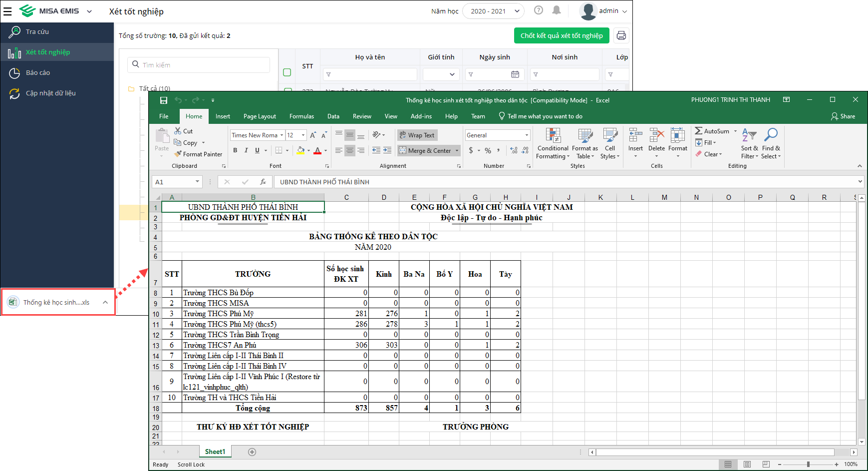
Task: Expand the Times New Roman font dropdown
Action: click(282, 135)
